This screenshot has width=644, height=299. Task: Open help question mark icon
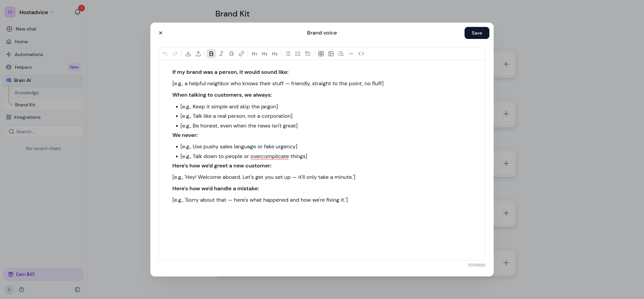pyautogui.click(x=21, y=290)
